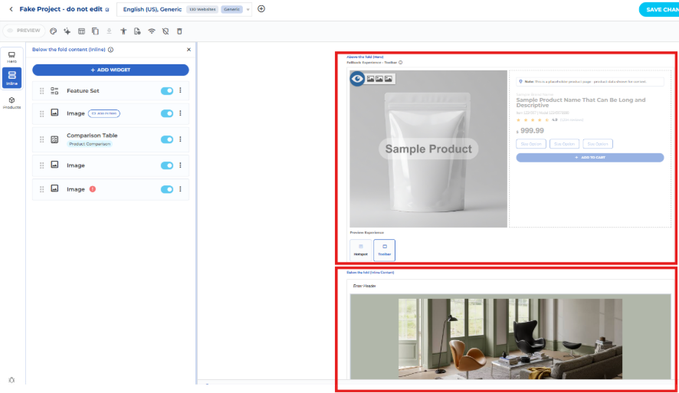Click the blue eye button on product image
This screenshot has height=393, width=679.
357,79
